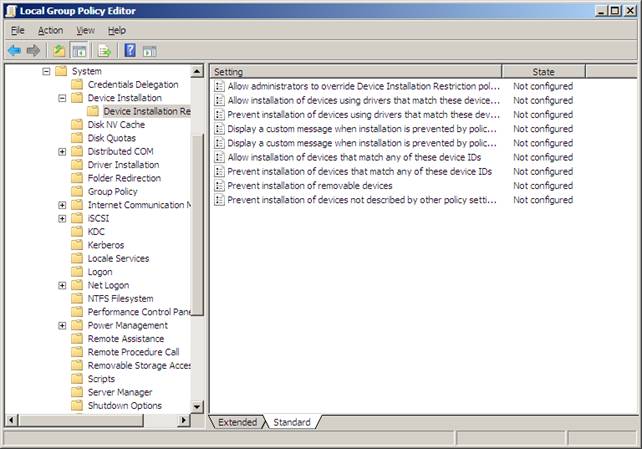Click the Back arrow toolbar icon
Viewport: 642px width, 449px height.
14,50
